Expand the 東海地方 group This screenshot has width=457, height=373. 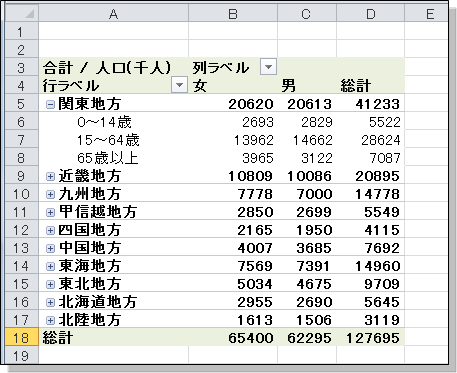50,267
